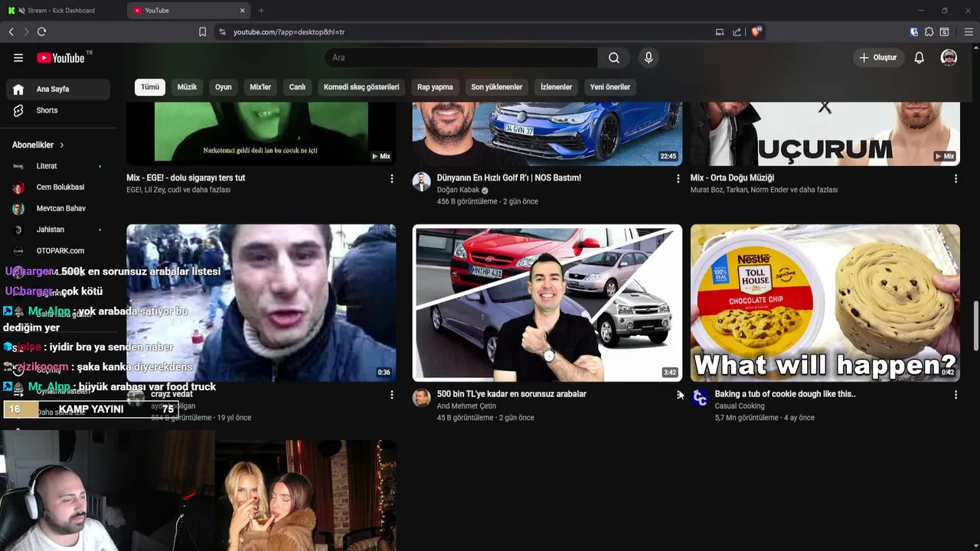Open OTOPARK.com subscription channel
This screenshot has height=551, width=980.
click(58, 251)
